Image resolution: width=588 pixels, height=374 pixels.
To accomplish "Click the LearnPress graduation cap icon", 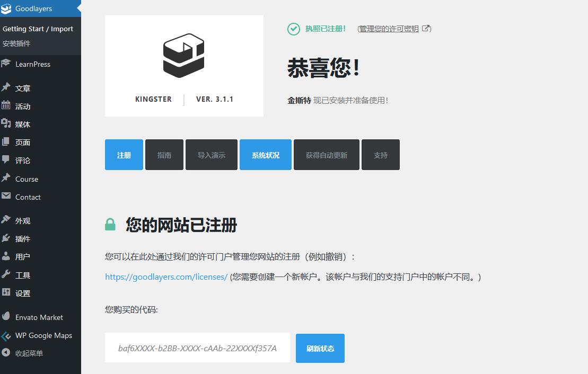I will click(6, 64).
